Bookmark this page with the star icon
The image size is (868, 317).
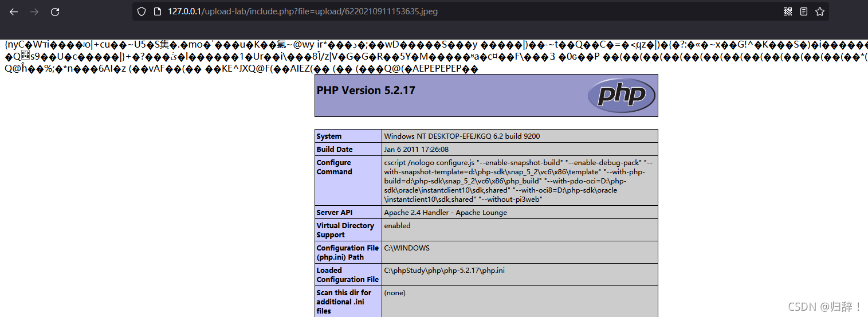coord(820,11)
